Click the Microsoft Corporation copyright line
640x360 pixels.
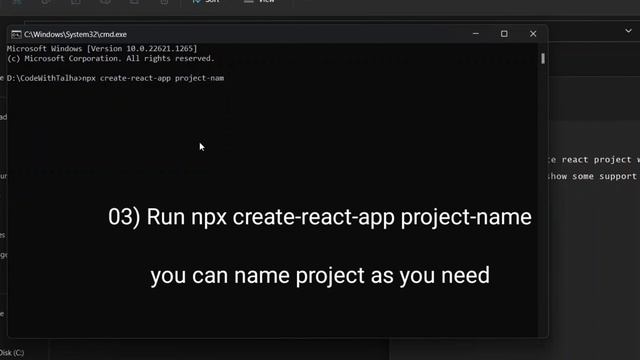click(x=111, y=58)
